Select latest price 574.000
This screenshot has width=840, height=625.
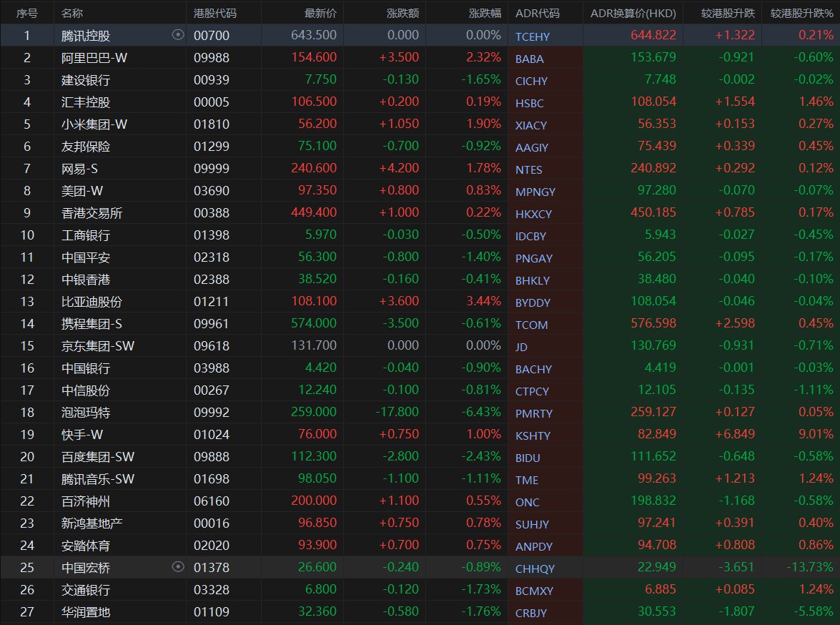click(314, 323)
